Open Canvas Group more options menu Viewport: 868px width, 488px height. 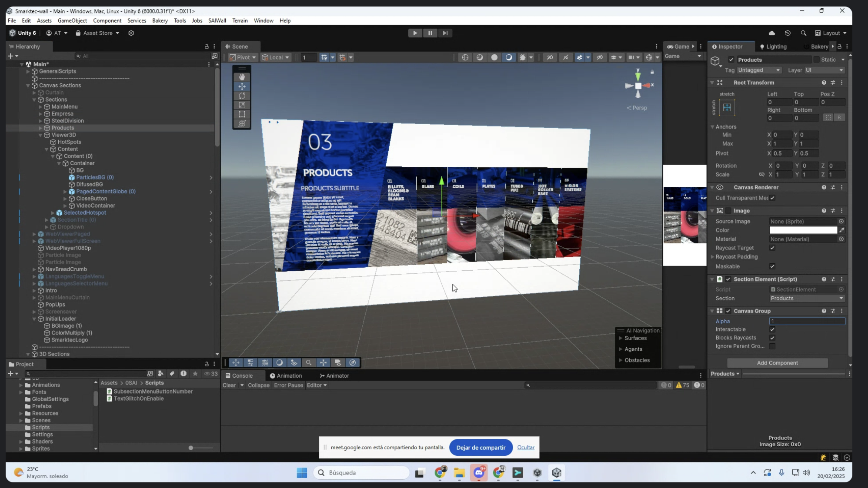click(841, 311)
